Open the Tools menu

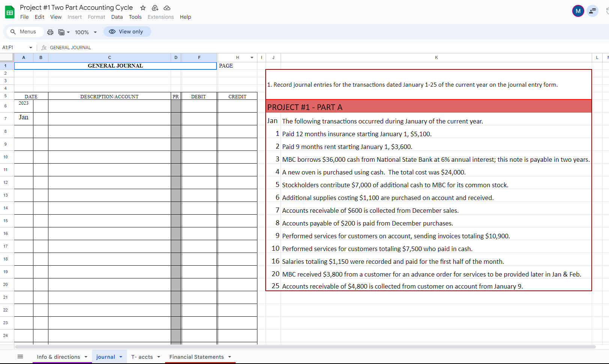tap(135, 17)
